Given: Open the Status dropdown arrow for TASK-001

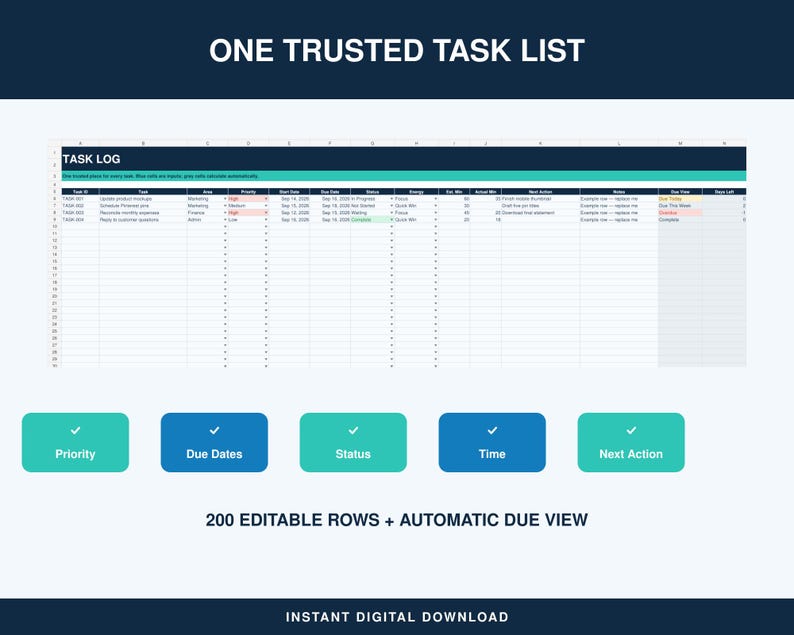Looking at the screenshot, I should point(391,199).
